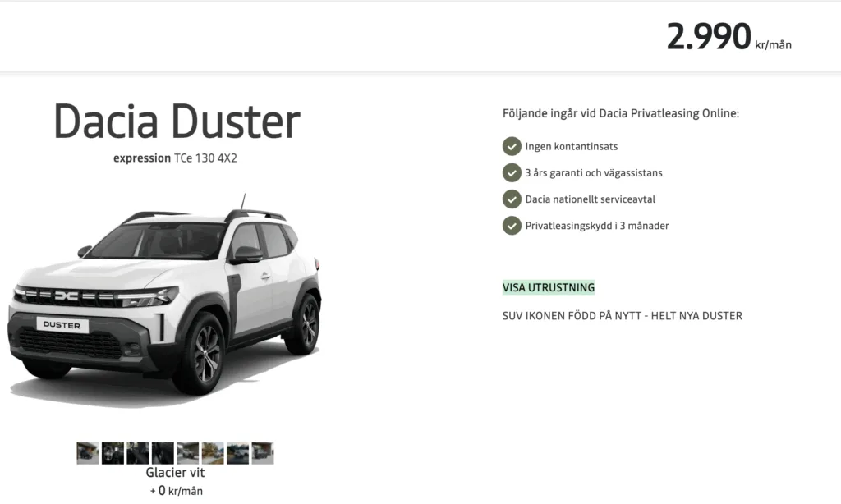Click the 2.990 kr/mån price
Viewport: 841px width, 504px height.
[729, 36]
